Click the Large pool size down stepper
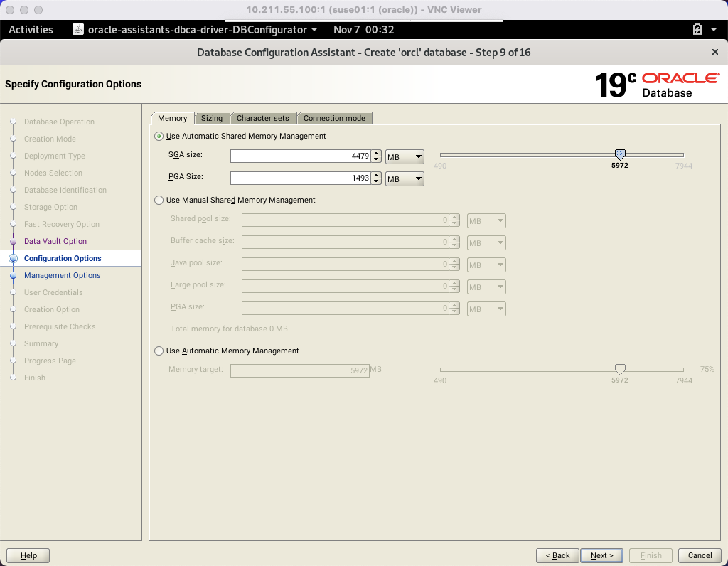This screenshot has width=728, height=566. tap(454, 289)
